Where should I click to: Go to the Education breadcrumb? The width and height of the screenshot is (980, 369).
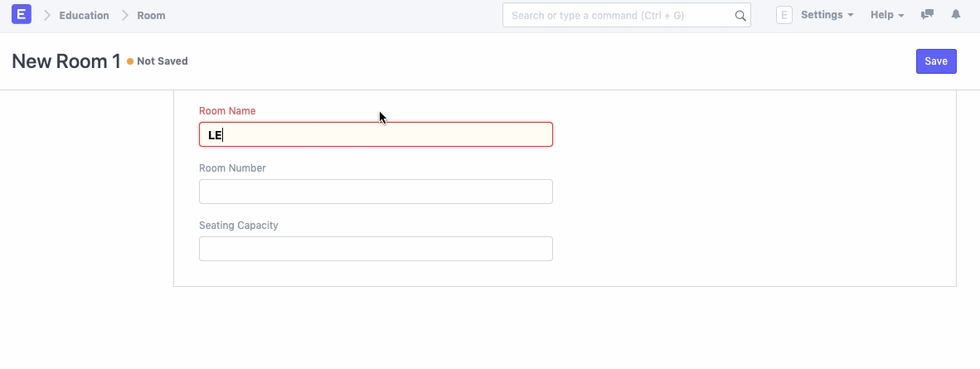click(84, 16)
